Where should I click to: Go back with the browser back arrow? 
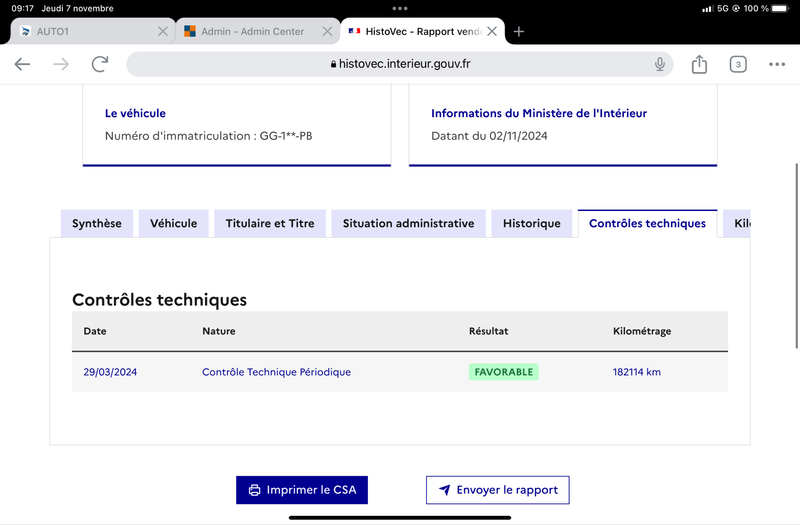point(22,64)
